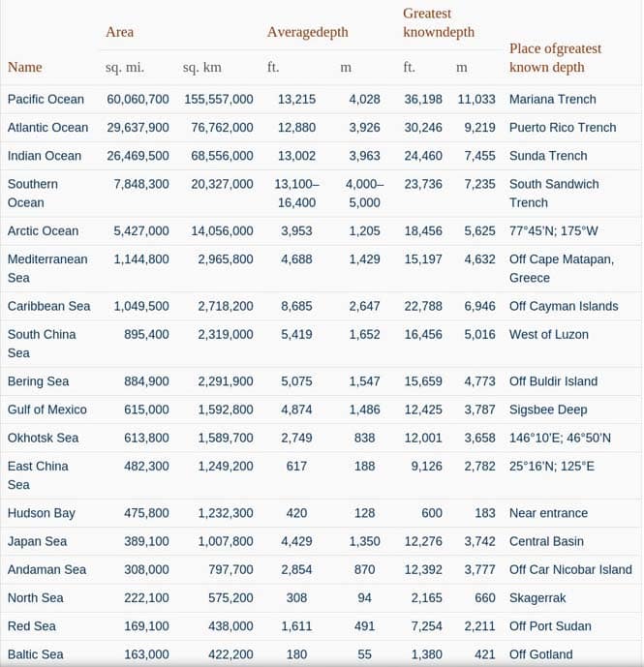644x667 pixels.
Task: Click the Name column header
Action: [x=24, y=67]
